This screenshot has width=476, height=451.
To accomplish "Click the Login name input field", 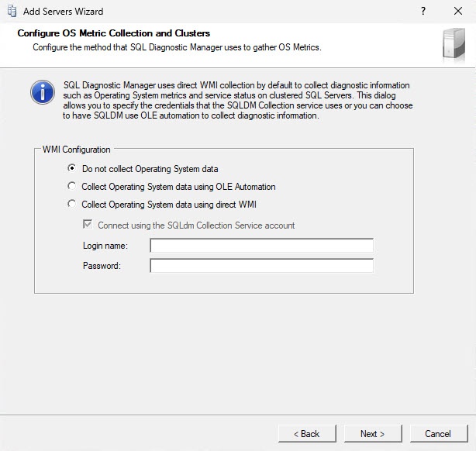I will click(262, 246).
